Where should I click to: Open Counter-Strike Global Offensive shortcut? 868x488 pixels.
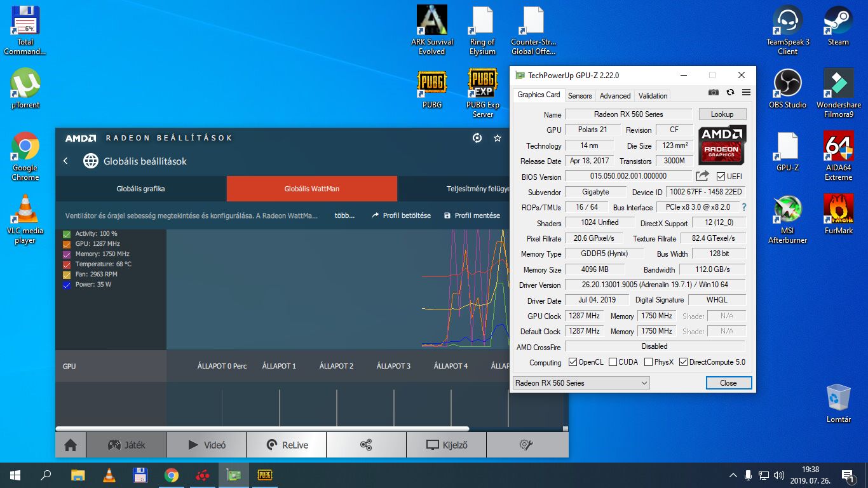coord(534,30)
